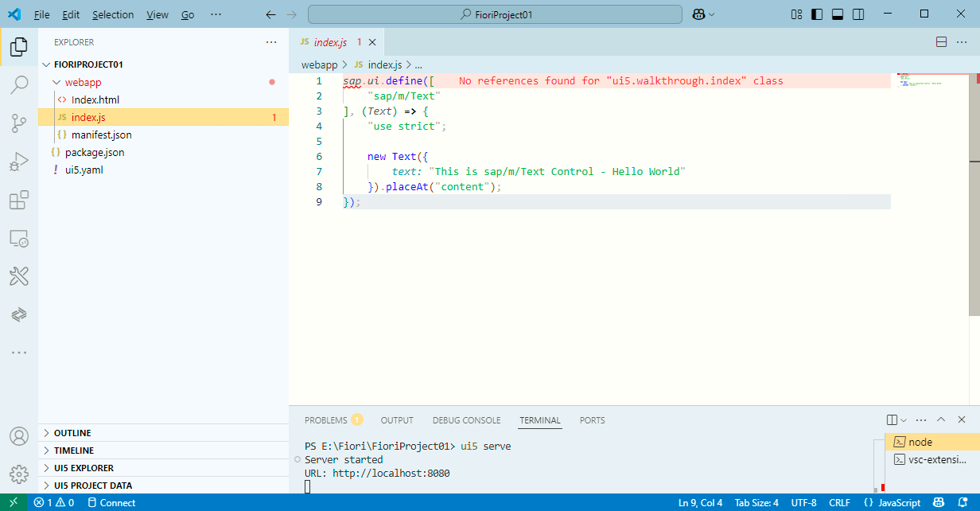980x511 pixels.
Task: Open the View menu
Action: 157,14
